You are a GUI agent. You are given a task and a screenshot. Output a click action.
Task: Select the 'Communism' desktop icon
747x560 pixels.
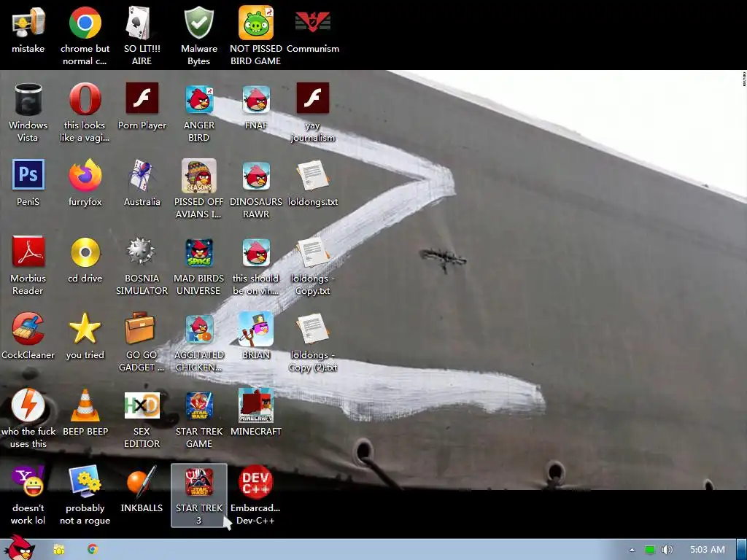tap(312, 23)
